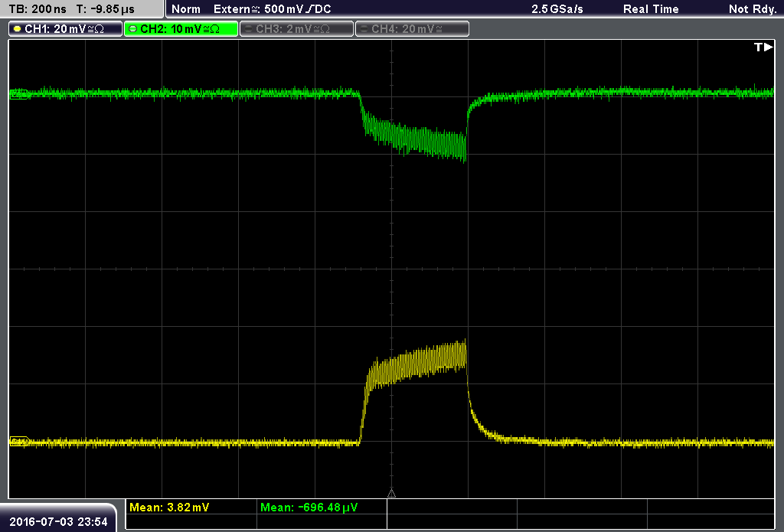Click the date and time 2016-07-03 23:54

(x=58, y=521)
